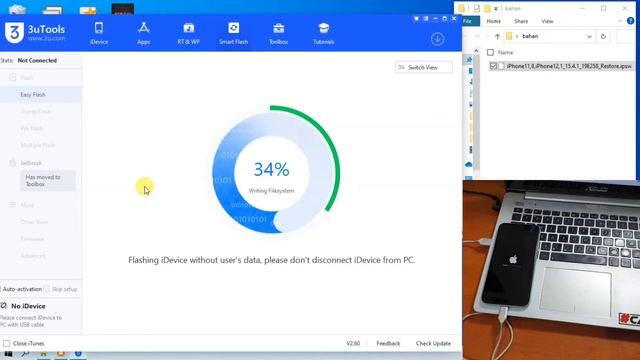Click the 'bahan' path in address bar
The width and height of the screenshot is (640, 360).
click(530, 36)
